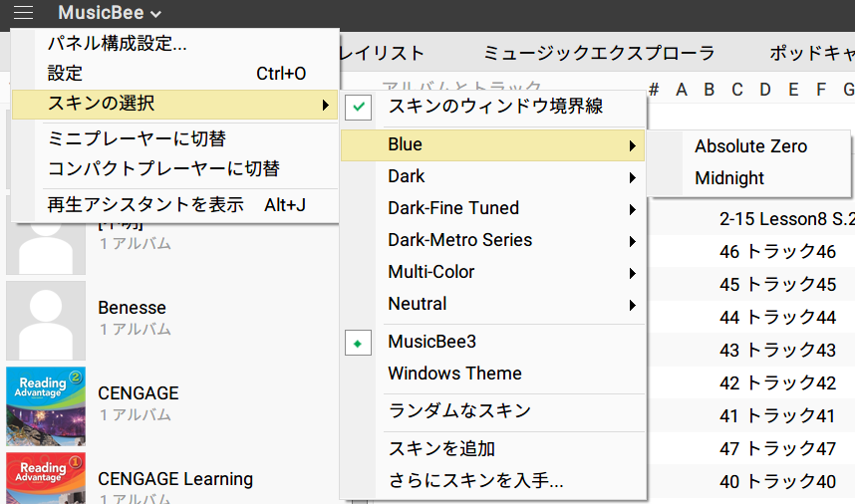
Task: Open さらにスキンを入手... link
Action: [493, 480]
